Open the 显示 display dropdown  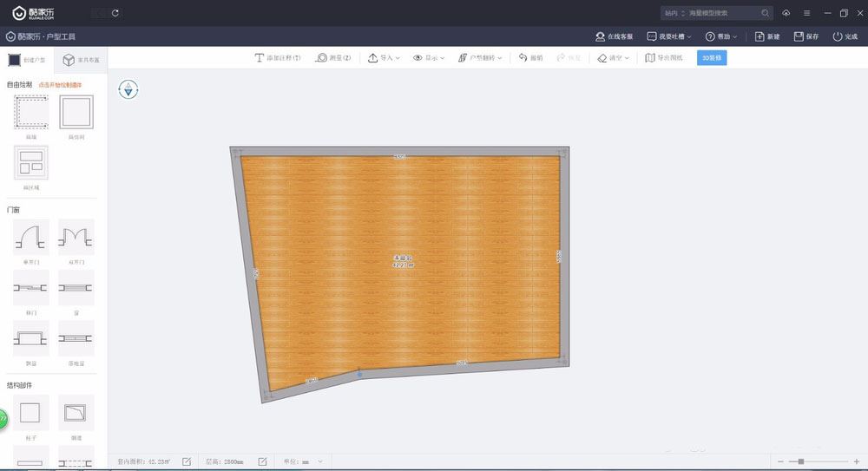(429, 58)
